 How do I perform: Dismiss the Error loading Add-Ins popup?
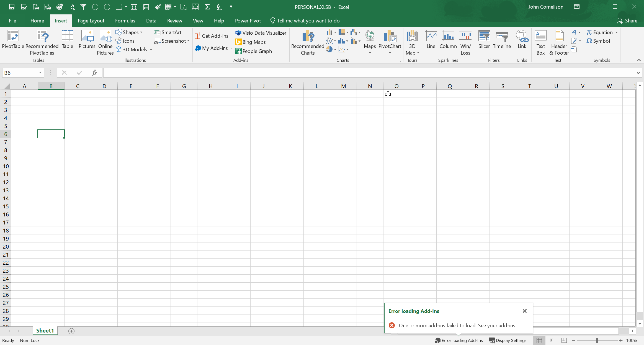(x=524, y=311)
